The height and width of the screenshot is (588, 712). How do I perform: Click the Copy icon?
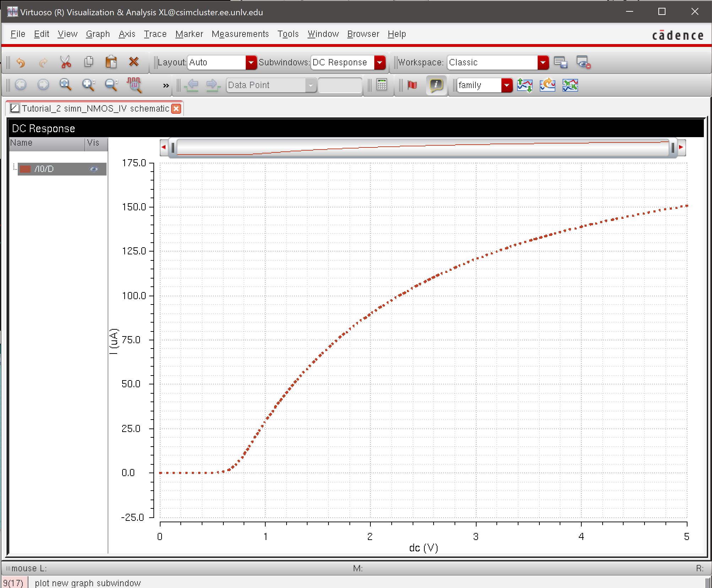point(89,62)
